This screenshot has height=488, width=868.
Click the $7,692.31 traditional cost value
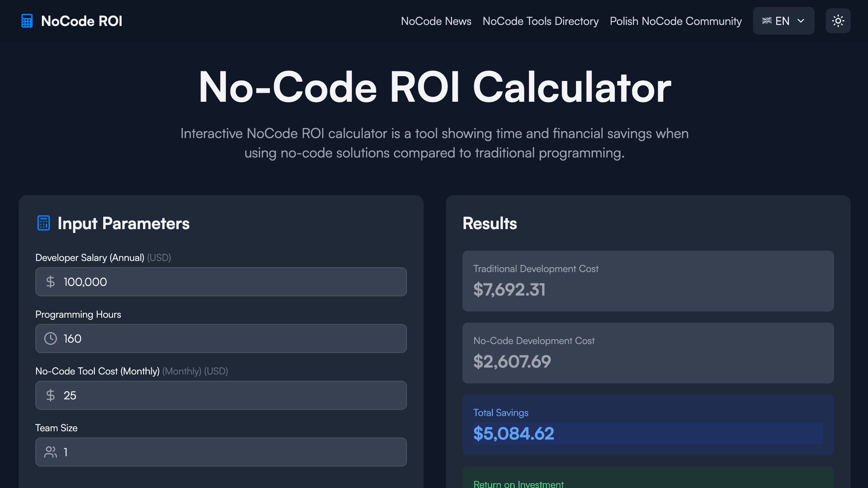click(x=509, y=290)
